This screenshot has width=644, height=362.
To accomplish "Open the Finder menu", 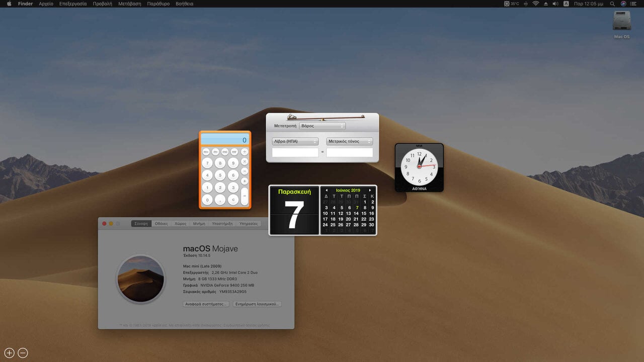I will (25, 4).
